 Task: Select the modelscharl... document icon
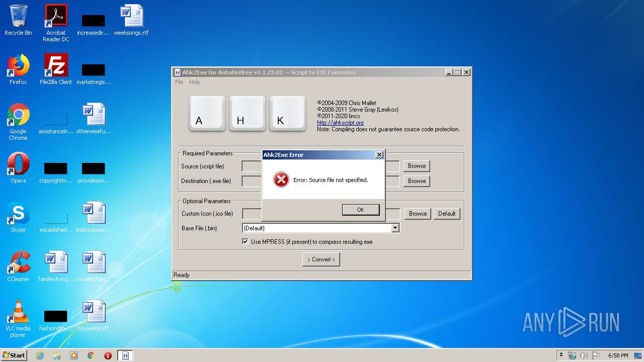coord(94,266)
